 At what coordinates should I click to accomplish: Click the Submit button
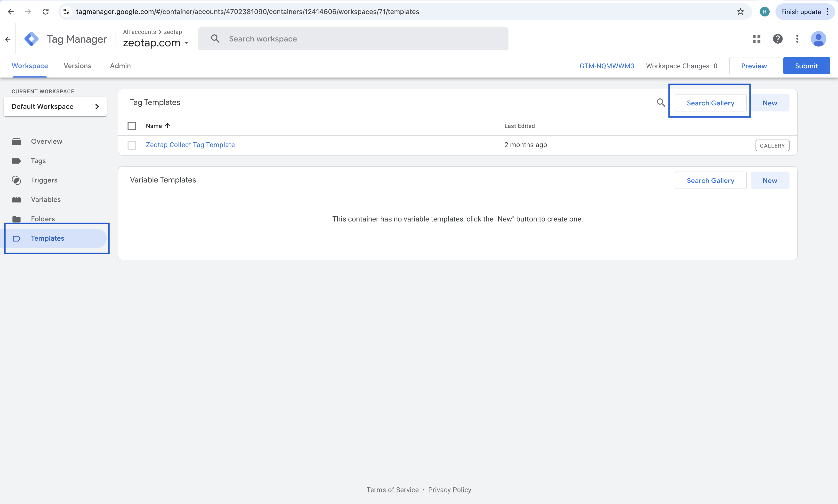tap(807, 65)
